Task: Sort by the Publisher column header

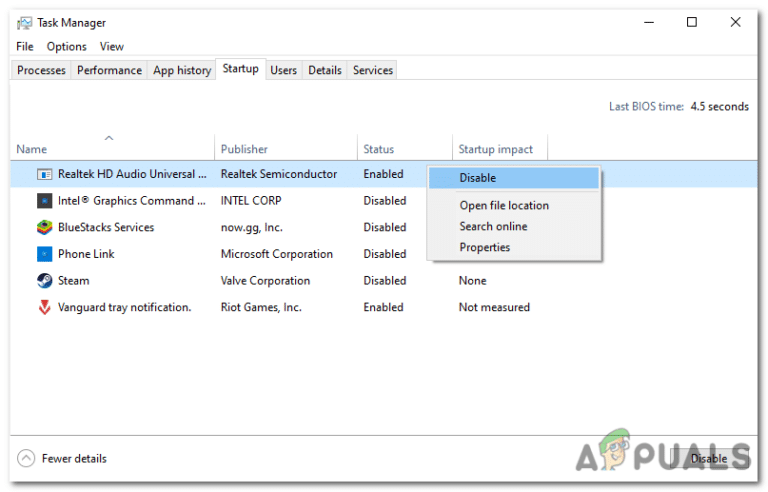Action: click(x=244, y=149)
